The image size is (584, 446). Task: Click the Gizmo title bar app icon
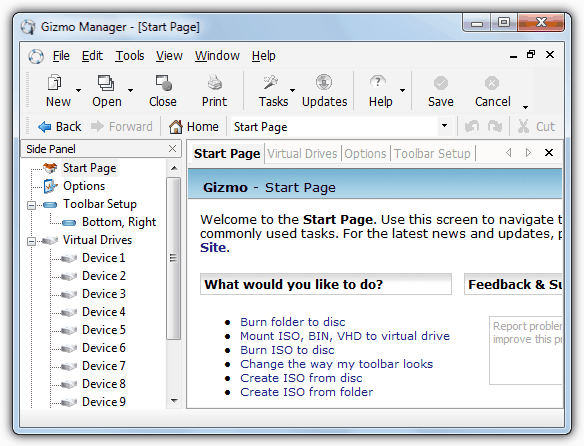[x=28, y=27]
